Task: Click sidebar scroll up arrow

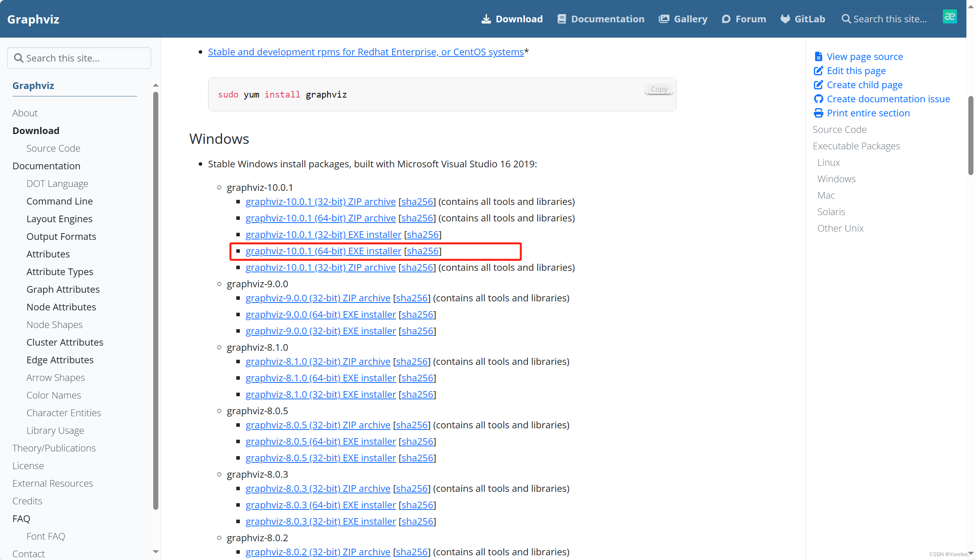Action: pyautogui.click(x=156, y=85)
